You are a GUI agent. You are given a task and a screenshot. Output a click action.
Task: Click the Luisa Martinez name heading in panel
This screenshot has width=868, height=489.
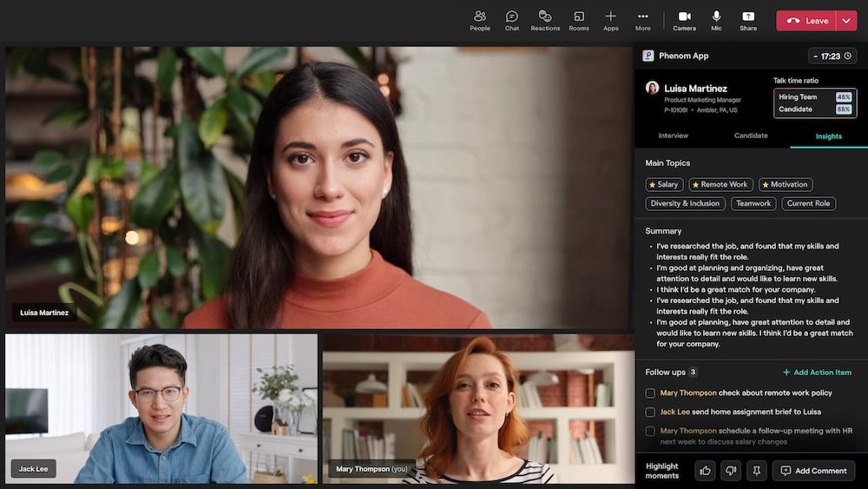tap(695, 88)
